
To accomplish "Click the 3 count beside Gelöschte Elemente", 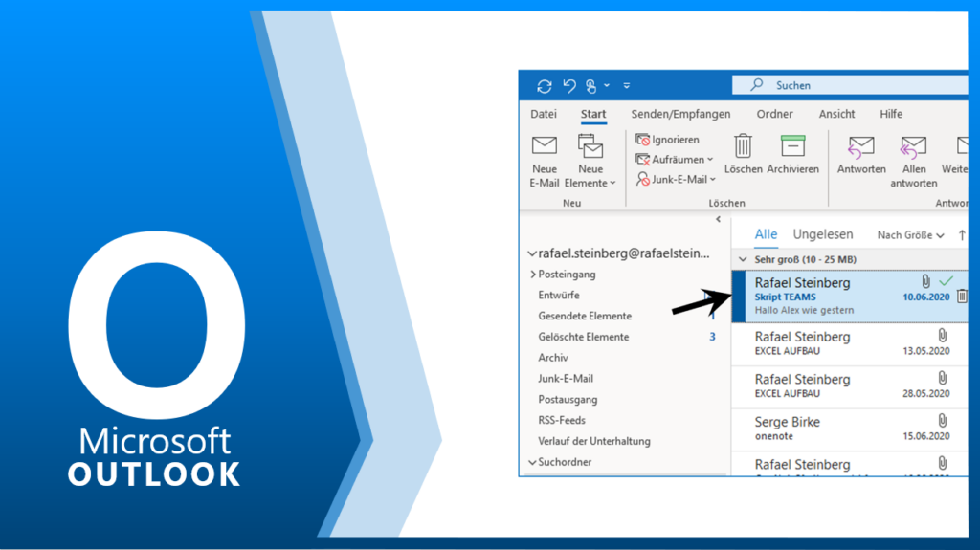I will pyautogui.click(x=712, y=337).
